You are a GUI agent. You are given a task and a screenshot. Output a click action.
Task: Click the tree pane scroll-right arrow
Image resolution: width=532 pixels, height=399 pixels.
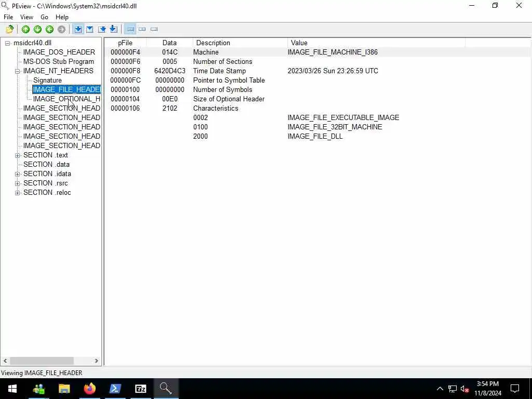pos(96,361)
